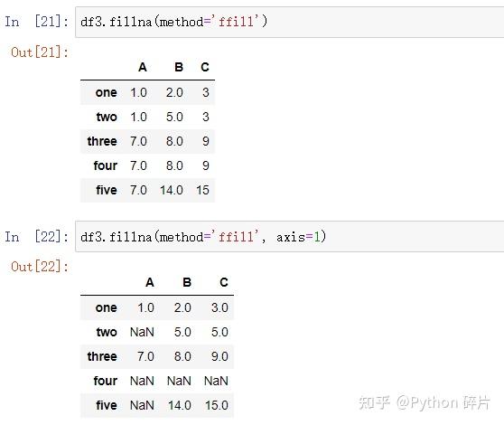504x425 pixels.
Task: Click the In [22] prompt label
Action: [37, 237]
